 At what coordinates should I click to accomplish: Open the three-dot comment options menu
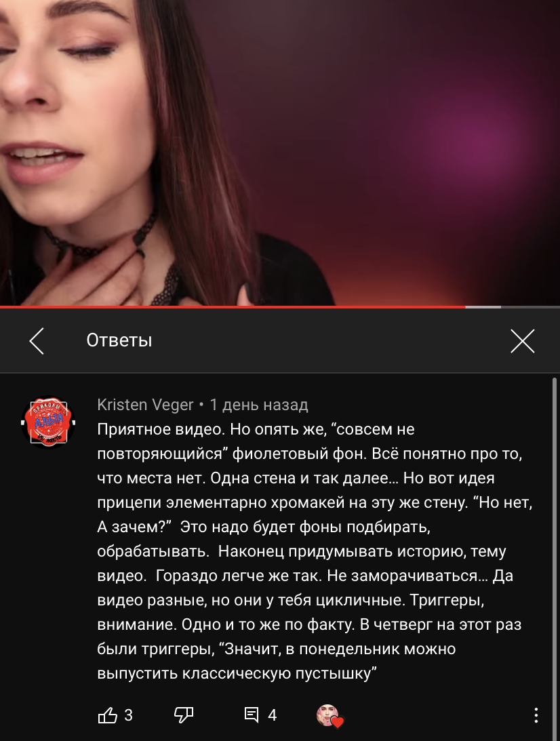pos(536,715)
